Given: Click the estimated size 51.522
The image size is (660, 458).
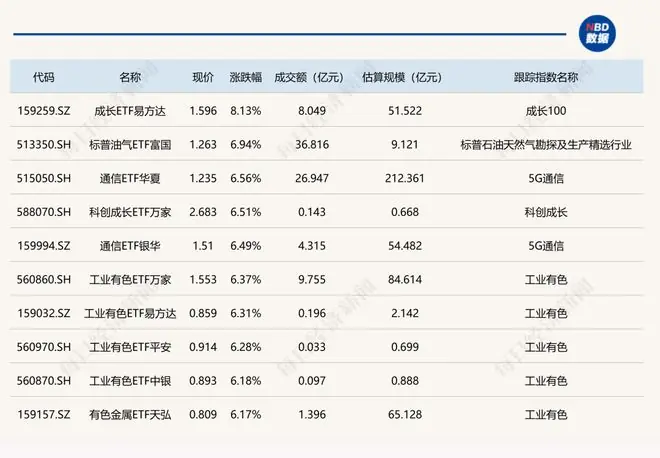Looking at the screenshot, I should click(405, 111).
